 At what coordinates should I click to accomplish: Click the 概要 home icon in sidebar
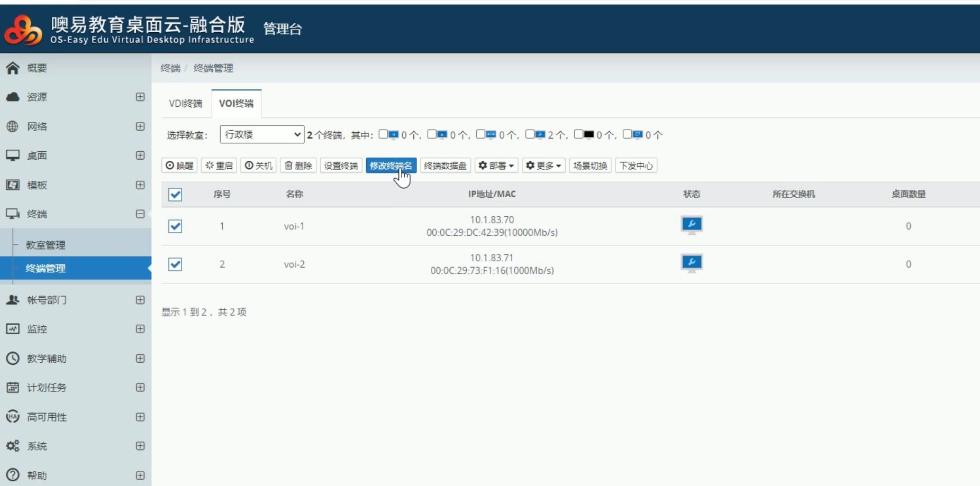click(13, 68)
